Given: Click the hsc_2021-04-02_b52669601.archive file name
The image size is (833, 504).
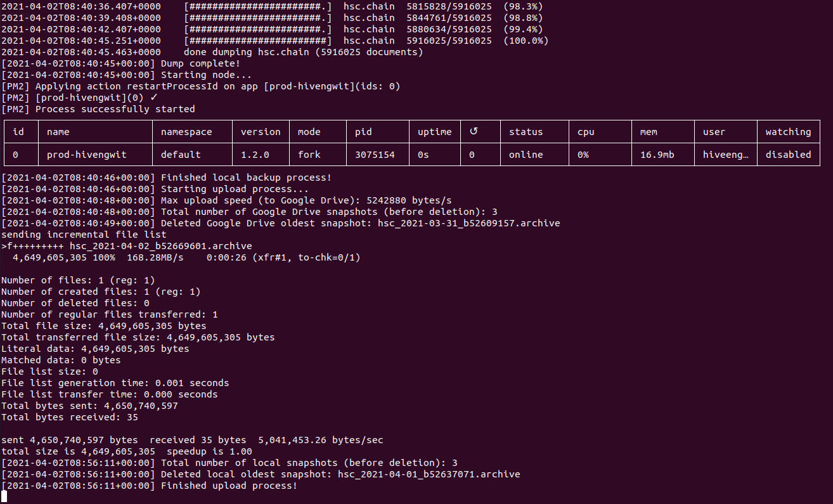Looking at the screenshot, I should 160,246.
